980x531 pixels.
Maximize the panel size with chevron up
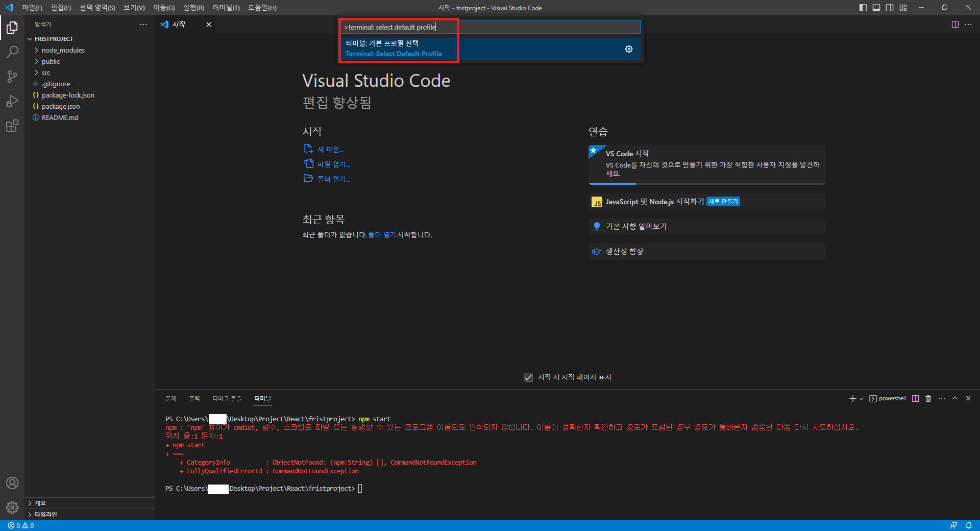[x=955, y=399]
